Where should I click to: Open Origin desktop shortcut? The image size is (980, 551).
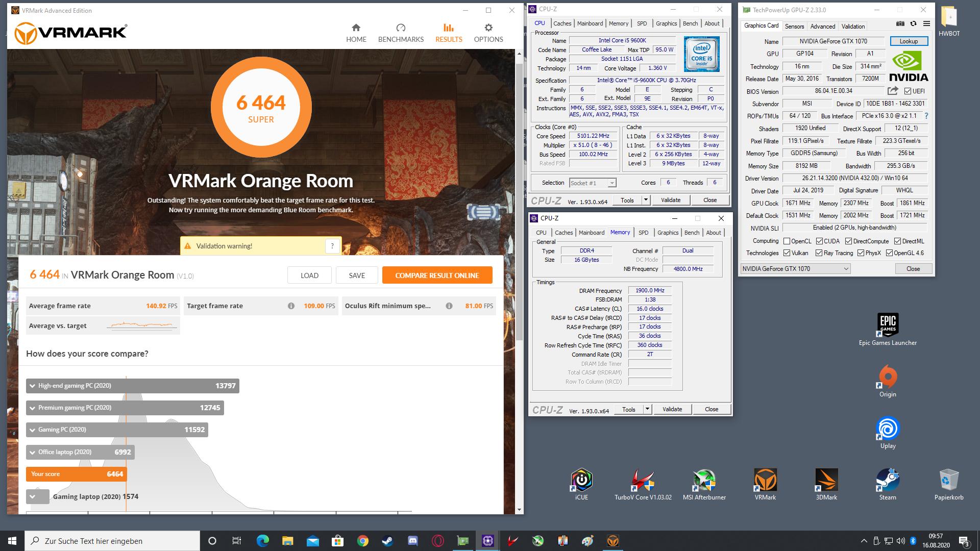888,381
